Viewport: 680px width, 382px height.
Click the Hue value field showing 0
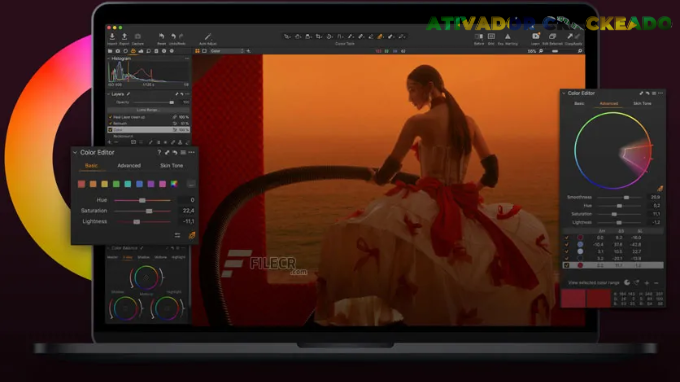click(x=186, y=200)
